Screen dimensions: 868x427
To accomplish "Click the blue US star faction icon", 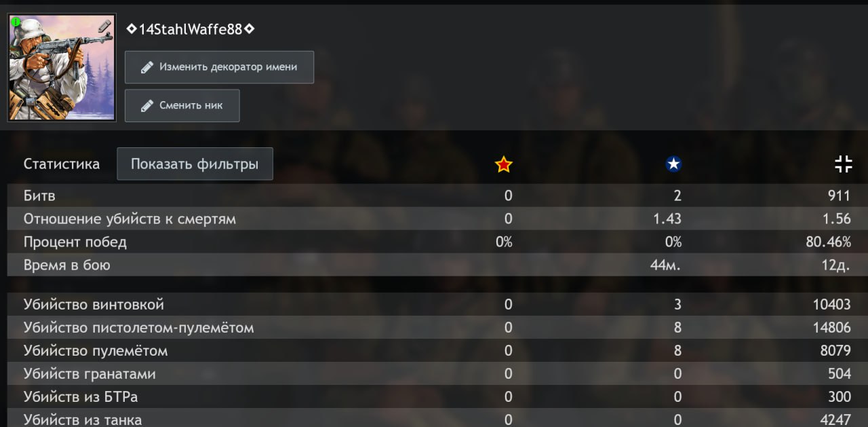I will click(673, 164).
